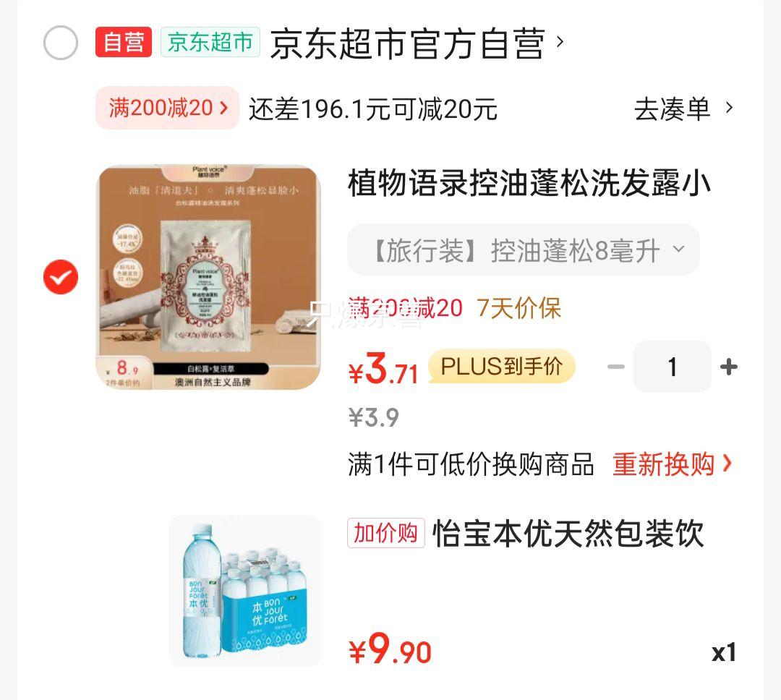Open the 植物语录 shampoo product image
The width and height of the screenshot is (781, 700).
[x=208, y=277]
